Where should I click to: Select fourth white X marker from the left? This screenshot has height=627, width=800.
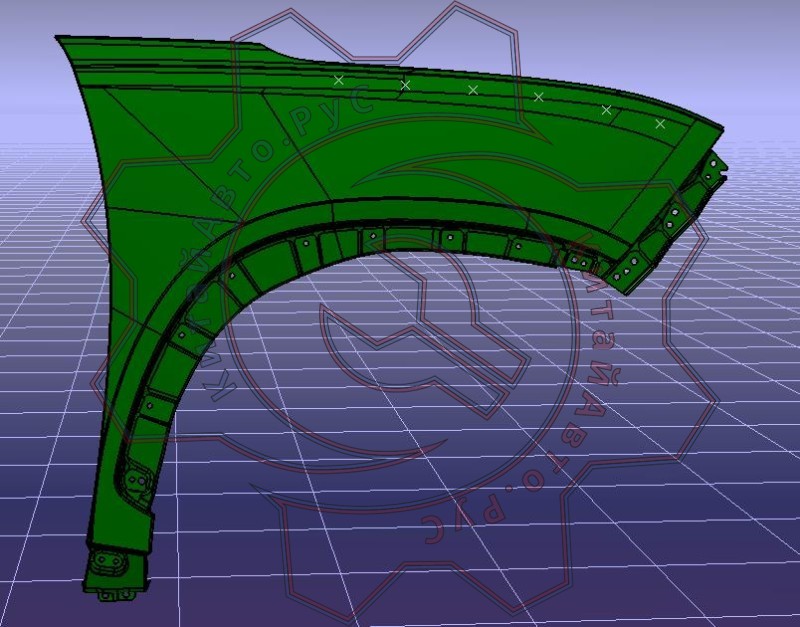coord(539,96)
